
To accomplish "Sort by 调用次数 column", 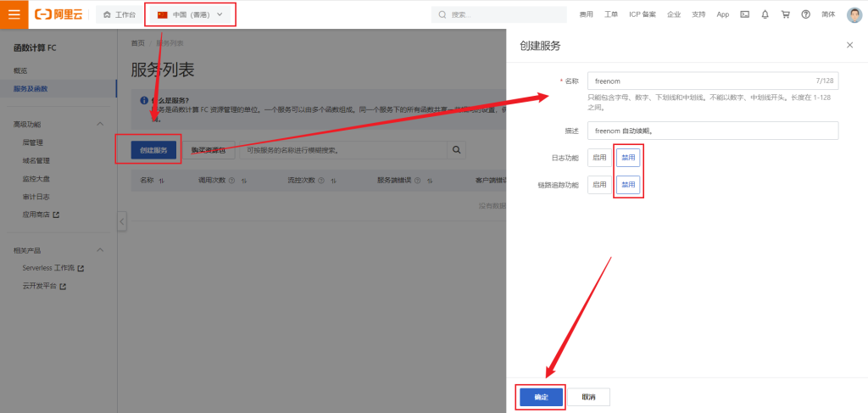I will (x=244, y=181).
